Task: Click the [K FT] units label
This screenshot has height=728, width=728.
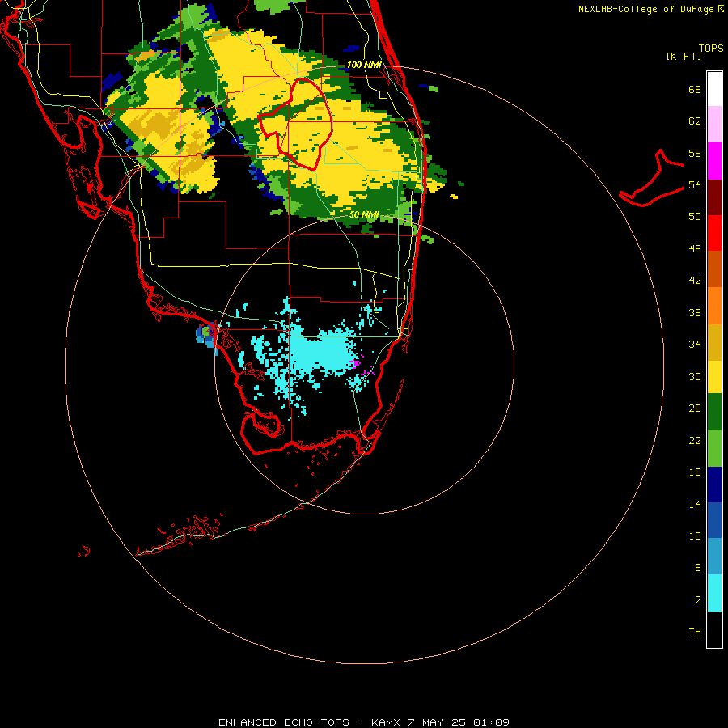Action: [x=684, y=56]
